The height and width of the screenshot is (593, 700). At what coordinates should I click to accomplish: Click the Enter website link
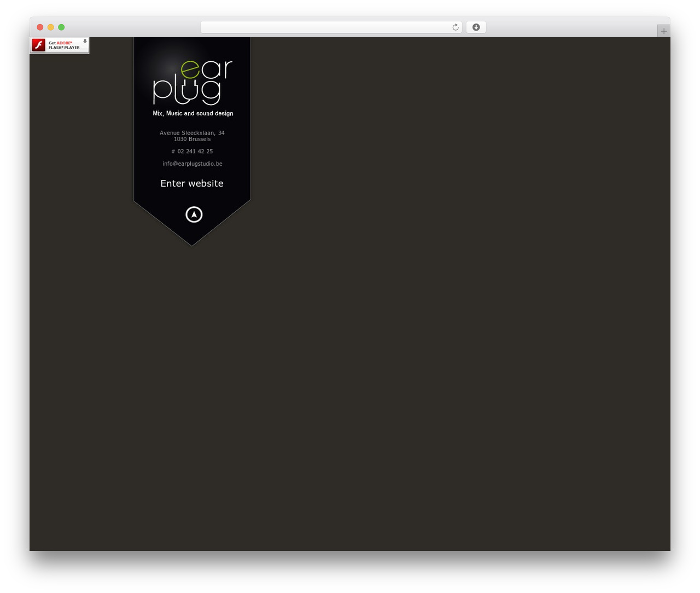[192, 183]
